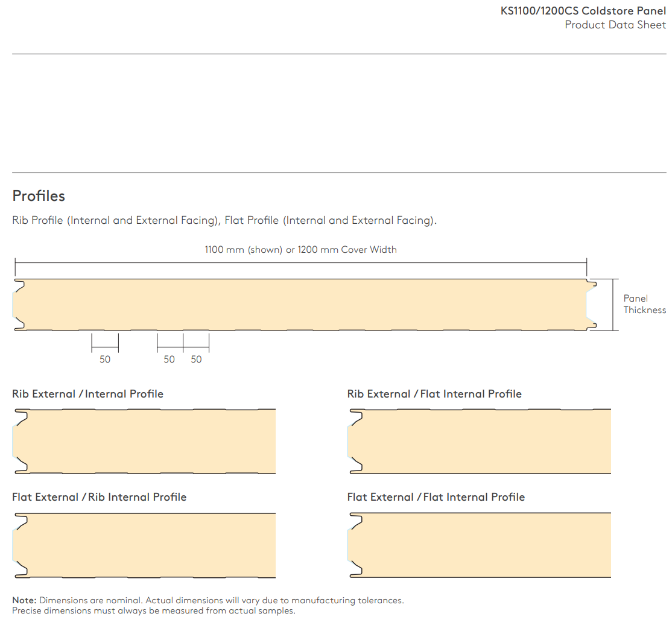Click the Product Data Sheet subtitle
The width and height of the screenshot is (672, 631).
pyautogui.click(x=615, y=25)
